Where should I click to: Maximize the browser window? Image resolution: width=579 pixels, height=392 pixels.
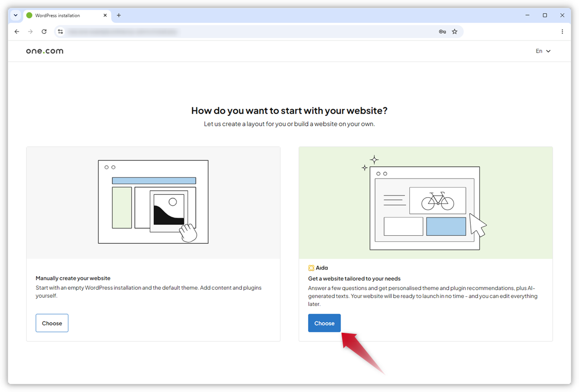545,15
